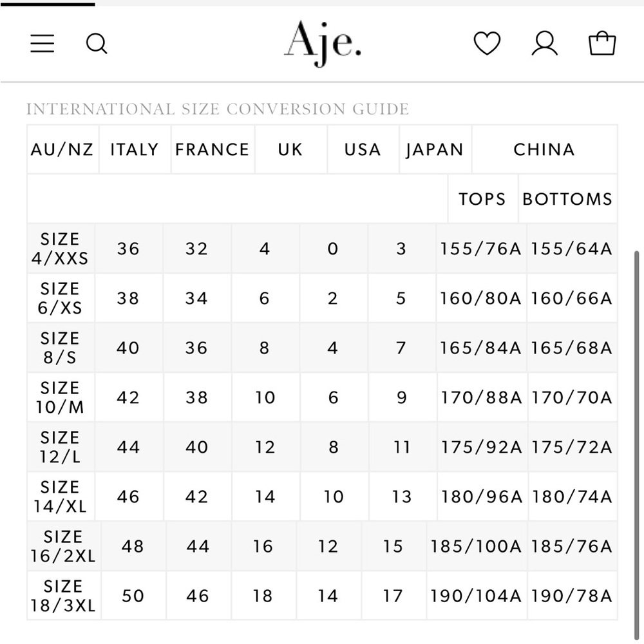Click the 185/100A tops cell

477,546
